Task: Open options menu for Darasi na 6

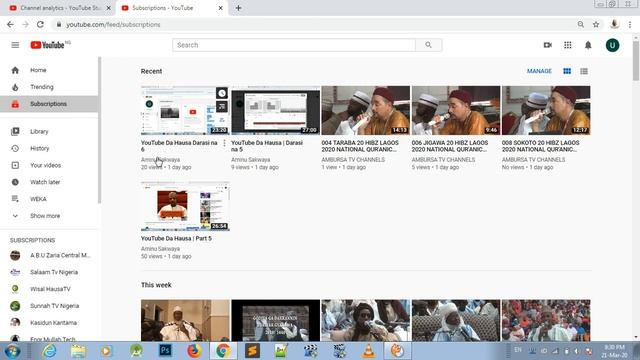Action: pyautogui.click(x=224, y=143)
